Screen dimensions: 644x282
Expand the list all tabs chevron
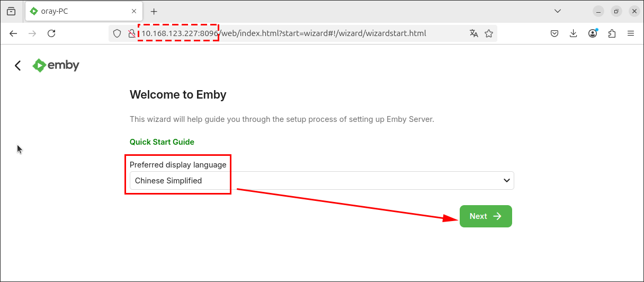point(558,11)
